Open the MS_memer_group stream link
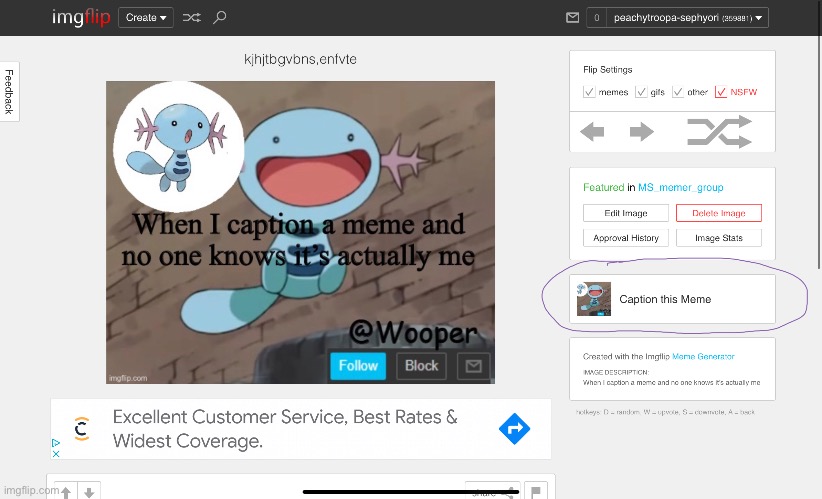This screenshot has width=822, height=499. tap(680, 187)
